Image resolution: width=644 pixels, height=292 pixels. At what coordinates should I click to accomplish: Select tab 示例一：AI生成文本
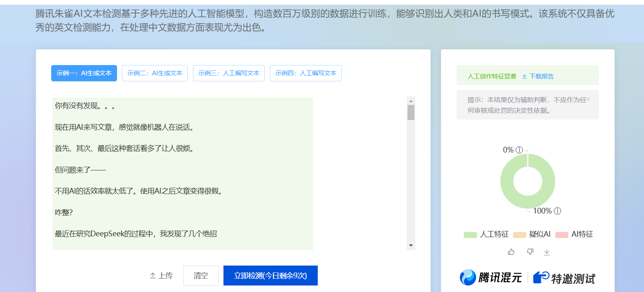(84, 73)
